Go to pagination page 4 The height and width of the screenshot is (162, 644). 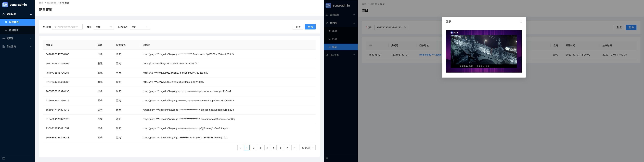coord(267,148)
